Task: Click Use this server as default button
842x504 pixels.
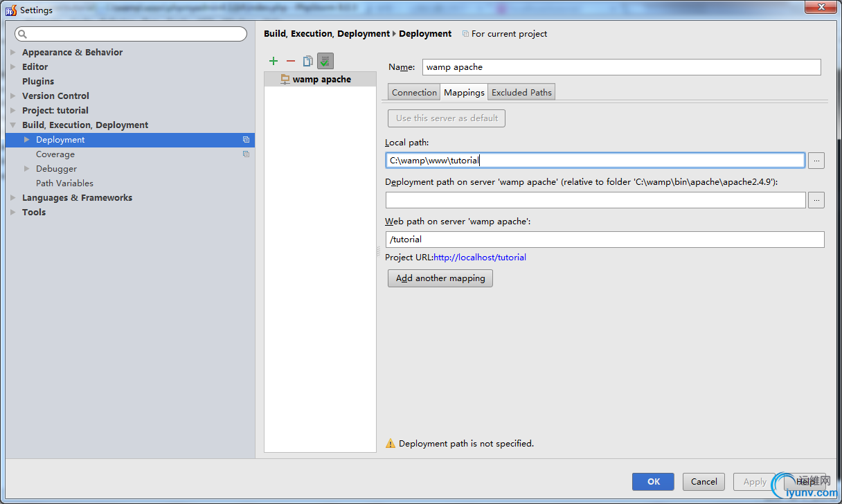Action: (x=447, y=118)
